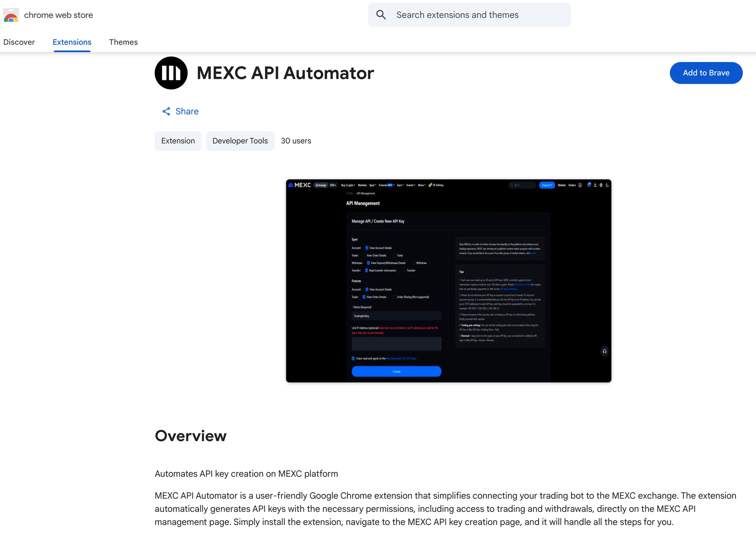Click the user profile icon in preview
This screenshot has width=756, height=533.
click(x=580, y=185)
